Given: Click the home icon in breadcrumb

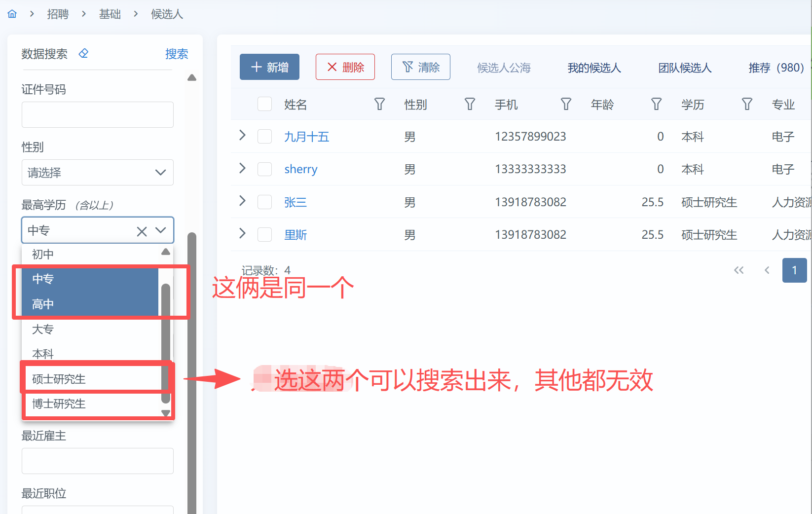Looking at the screenshot, I should pos(12,14).
